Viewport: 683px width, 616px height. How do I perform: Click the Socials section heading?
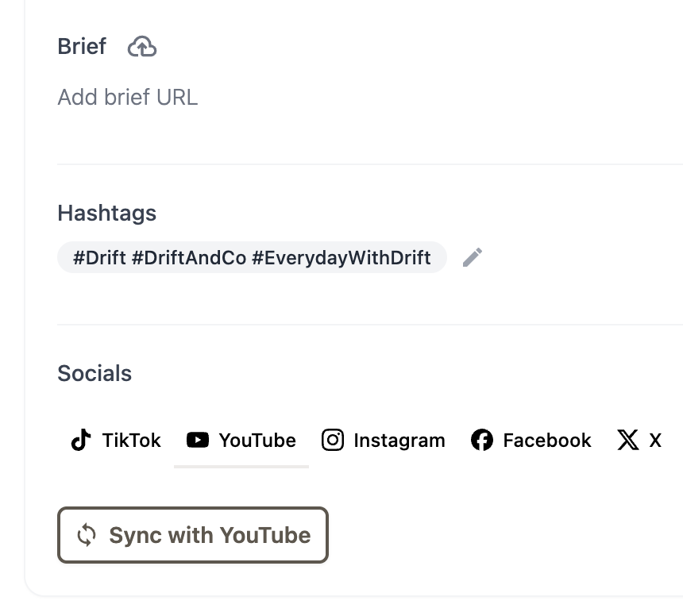pos(95,373)
